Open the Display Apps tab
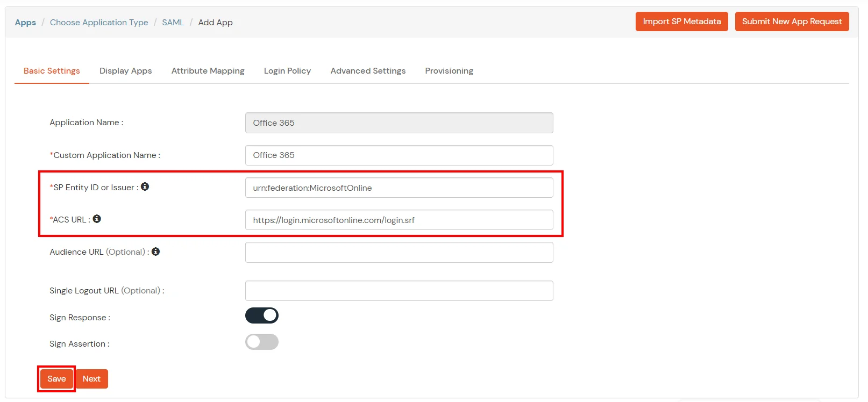868x402 pixels. (126, 71)
